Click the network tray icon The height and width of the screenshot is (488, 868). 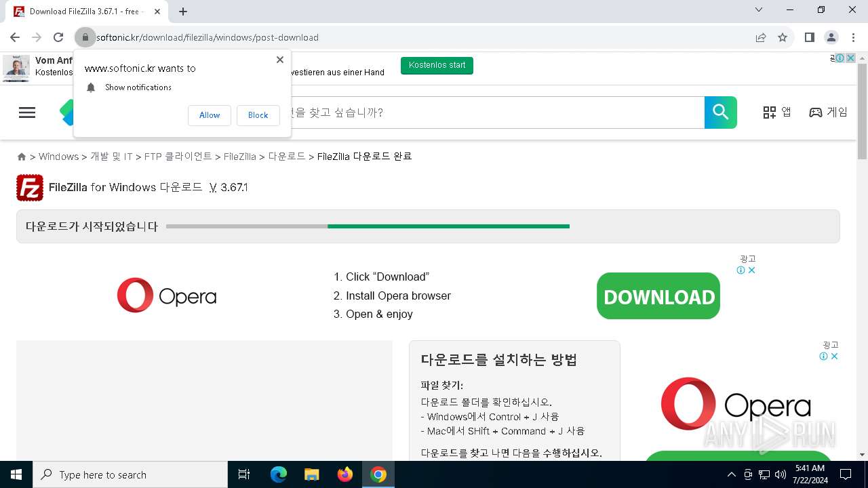click(764, 474)
